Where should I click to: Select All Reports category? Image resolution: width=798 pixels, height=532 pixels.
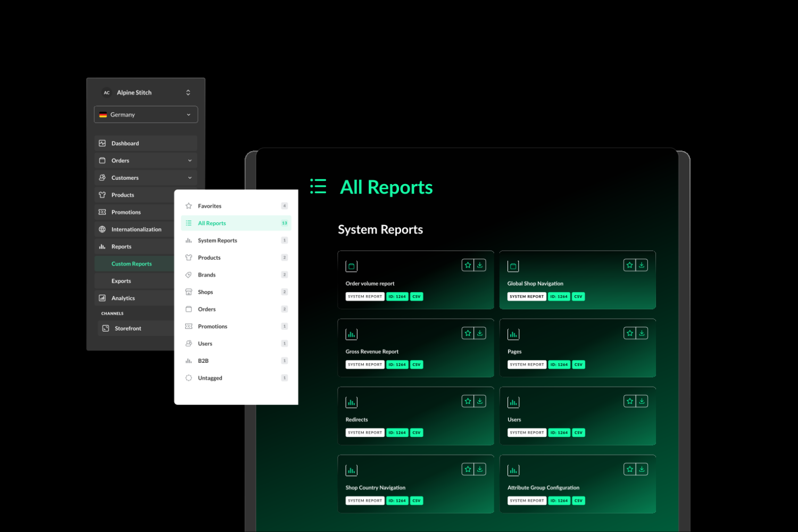coord(236,223)
